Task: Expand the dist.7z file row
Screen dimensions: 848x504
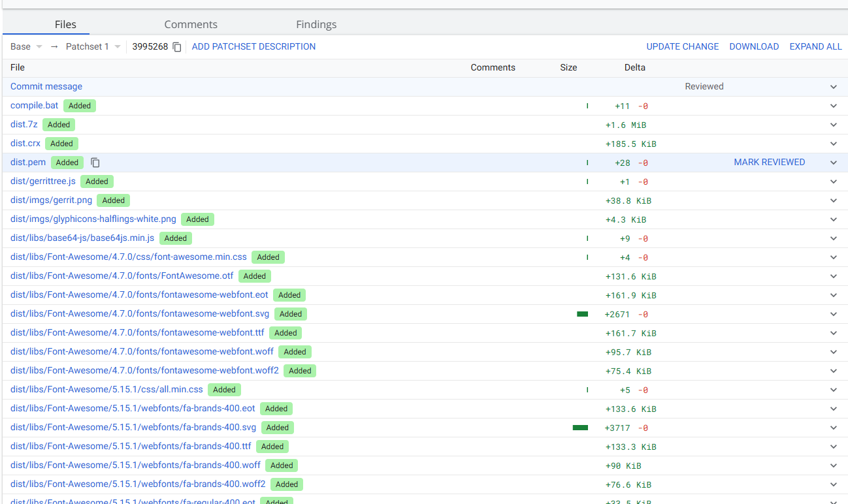Action: click(x=833, y=125)
